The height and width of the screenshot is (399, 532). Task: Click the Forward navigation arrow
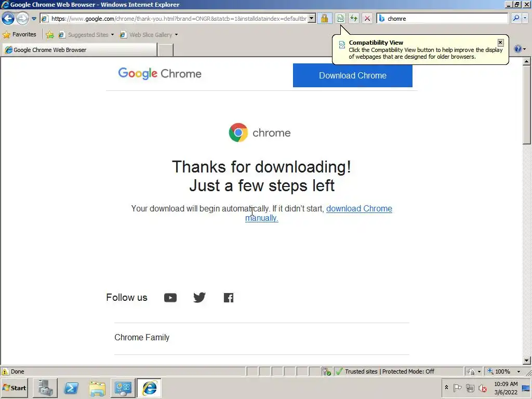(23, 18)
